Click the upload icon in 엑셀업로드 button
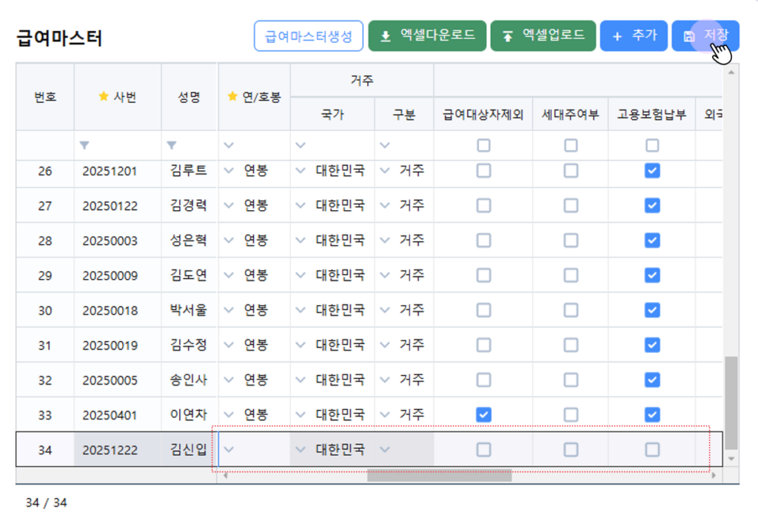 tap(507, 36)
